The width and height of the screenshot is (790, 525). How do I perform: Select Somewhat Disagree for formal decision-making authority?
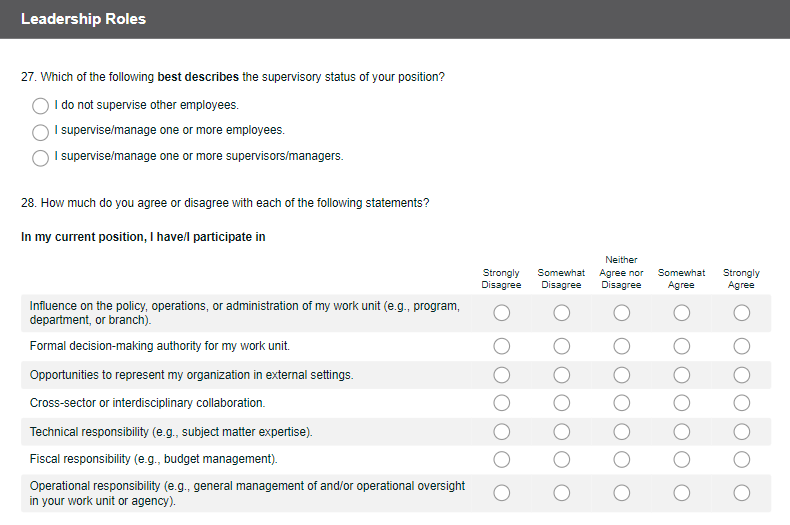point(561,347)
